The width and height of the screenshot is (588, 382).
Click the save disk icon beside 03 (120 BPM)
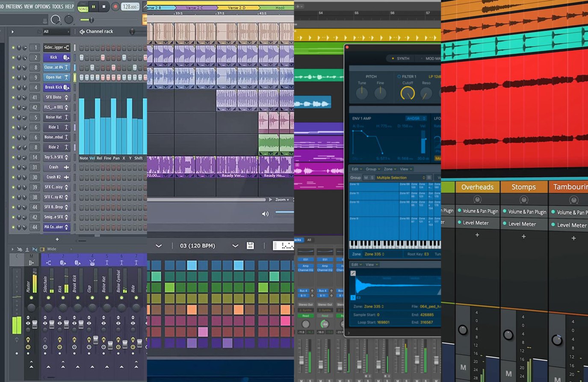coord(251,246)
